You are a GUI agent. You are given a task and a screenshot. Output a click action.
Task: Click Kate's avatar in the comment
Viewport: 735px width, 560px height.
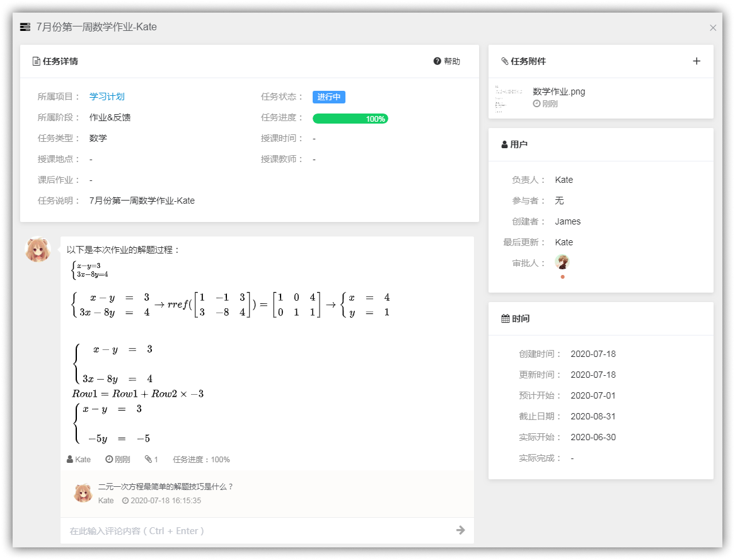83,493
